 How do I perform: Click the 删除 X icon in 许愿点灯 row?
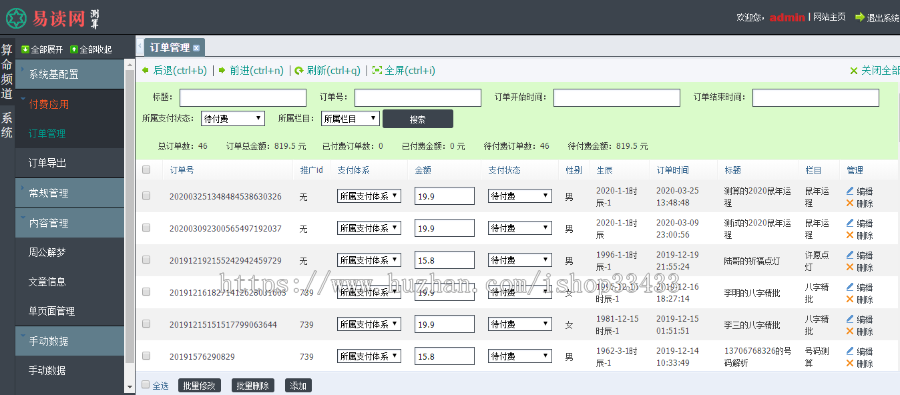(849, 267)
